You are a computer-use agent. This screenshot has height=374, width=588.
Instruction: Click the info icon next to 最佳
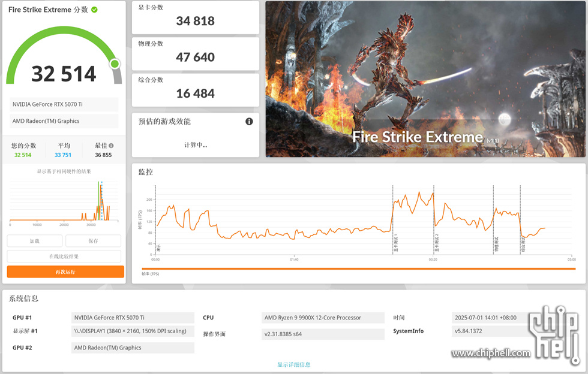coord(111,146)
